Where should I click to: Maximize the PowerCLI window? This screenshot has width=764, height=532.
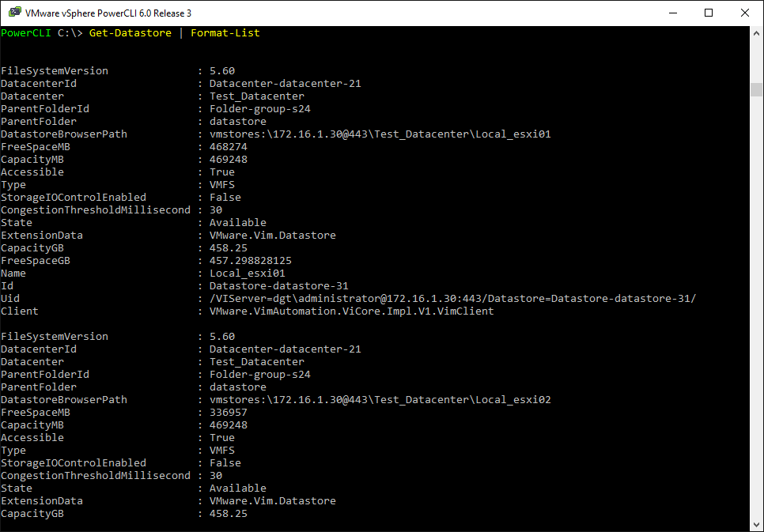709,13
